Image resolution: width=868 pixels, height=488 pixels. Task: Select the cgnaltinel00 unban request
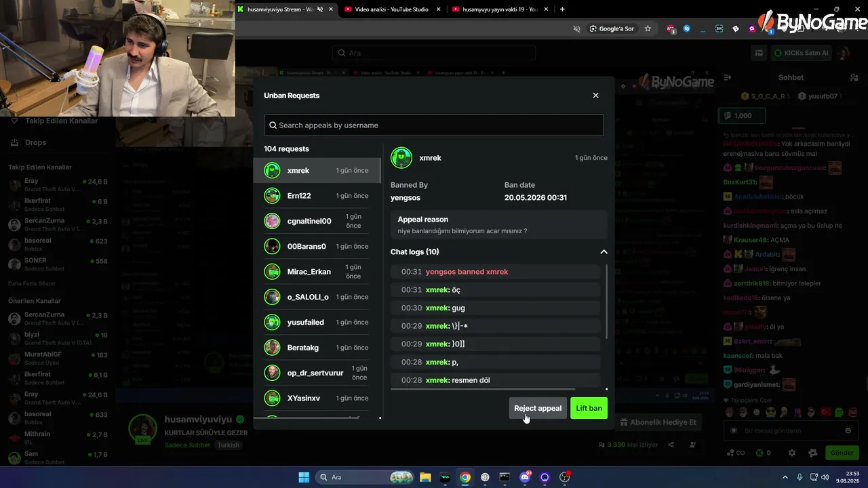(317, 221)
